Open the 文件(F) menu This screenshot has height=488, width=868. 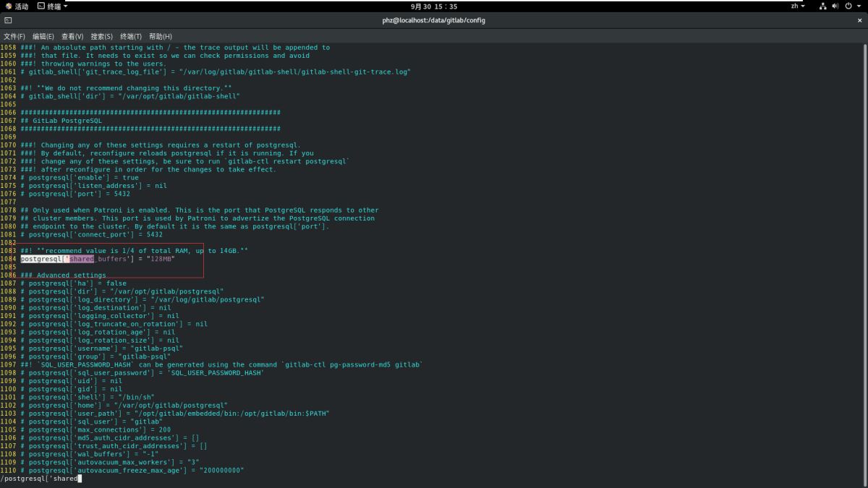(x=14, y=36)
